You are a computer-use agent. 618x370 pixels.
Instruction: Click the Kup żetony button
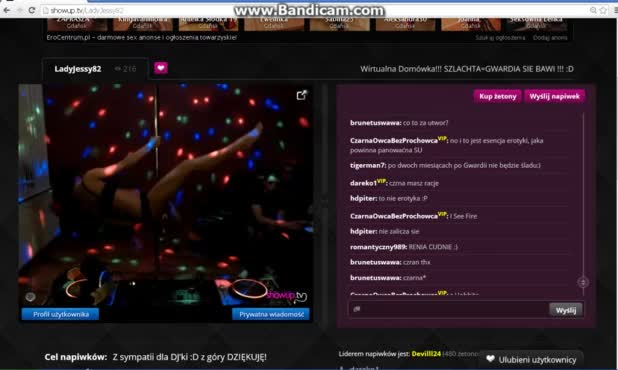(497, 96)
